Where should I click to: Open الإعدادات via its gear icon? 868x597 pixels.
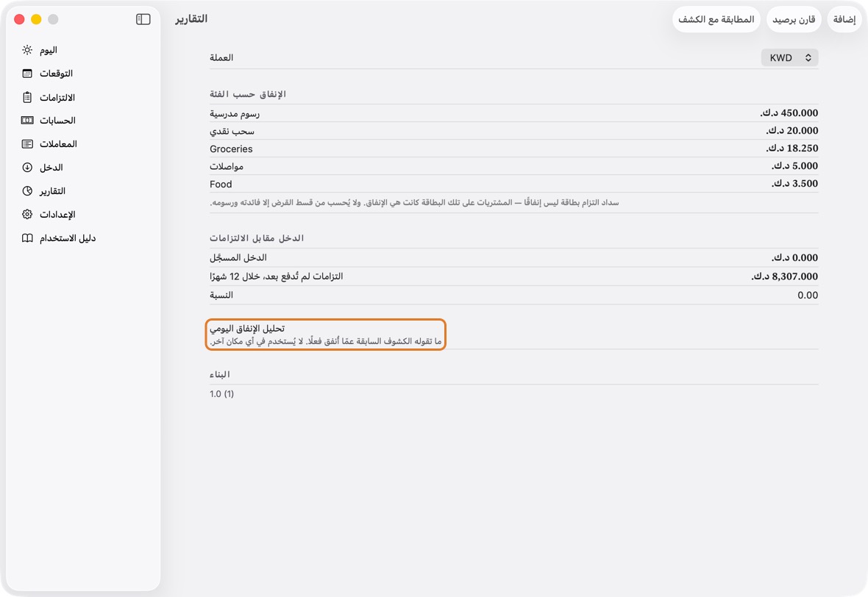pyautogui.click(x=27, y=214)
